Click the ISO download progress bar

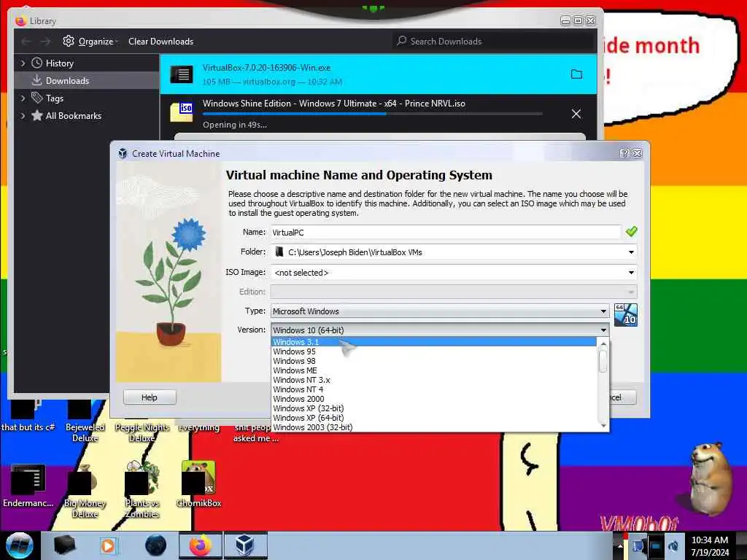[x=373, y=114]
